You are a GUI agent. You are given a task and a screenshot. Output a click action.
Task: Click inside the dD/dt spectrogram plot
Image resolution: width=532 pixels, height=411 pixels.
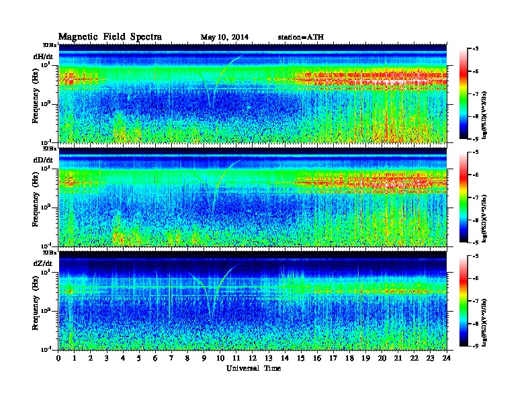(253, 197)
